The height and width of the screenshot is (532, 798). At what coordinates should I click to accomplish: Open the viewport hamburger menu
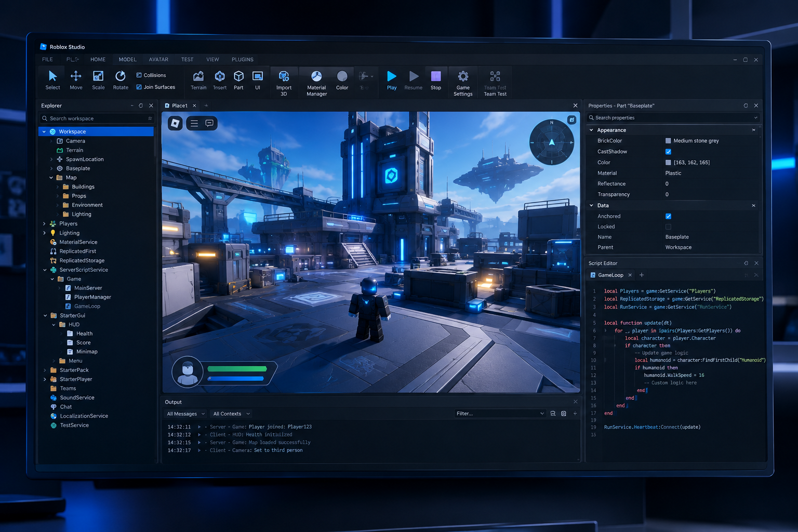(194, 123)
